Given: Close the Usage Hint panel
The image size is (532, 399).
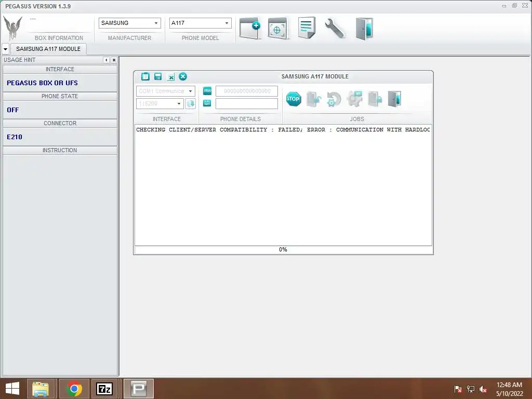Looking at the screenshot, I should (x=114, y=60).
